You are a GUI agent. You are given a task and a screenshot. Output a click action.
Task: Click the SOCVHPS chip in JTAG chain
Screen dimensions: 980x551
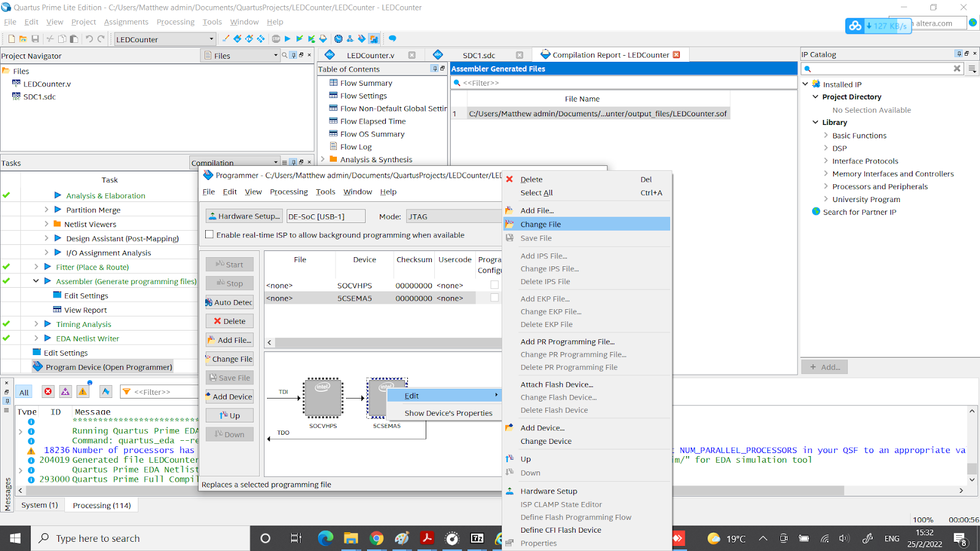323,397
